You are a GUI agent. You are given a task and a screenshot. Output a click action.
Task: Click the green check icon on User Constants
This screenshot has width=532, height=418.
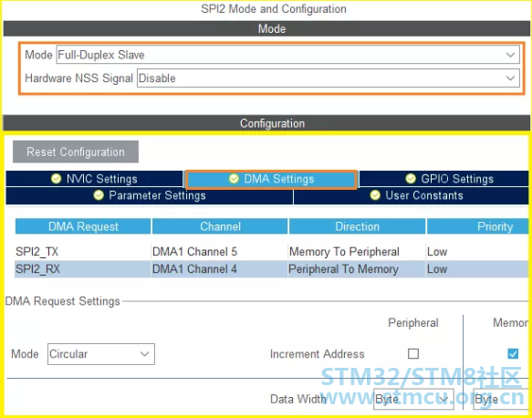tap(375, 195)
